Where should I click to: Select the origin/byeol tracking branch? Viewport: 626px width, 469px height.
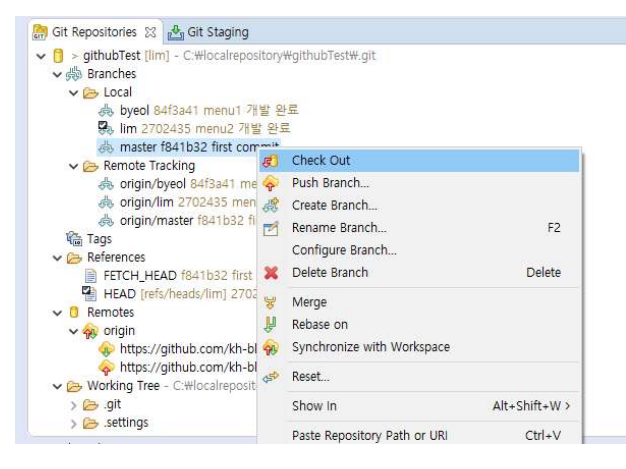(x=178, y=184)
